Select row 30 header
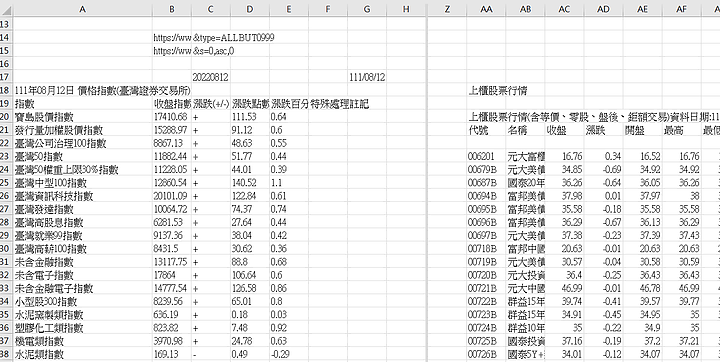The width and height of the screenshot is (720, 362). [x=6, y=249]
